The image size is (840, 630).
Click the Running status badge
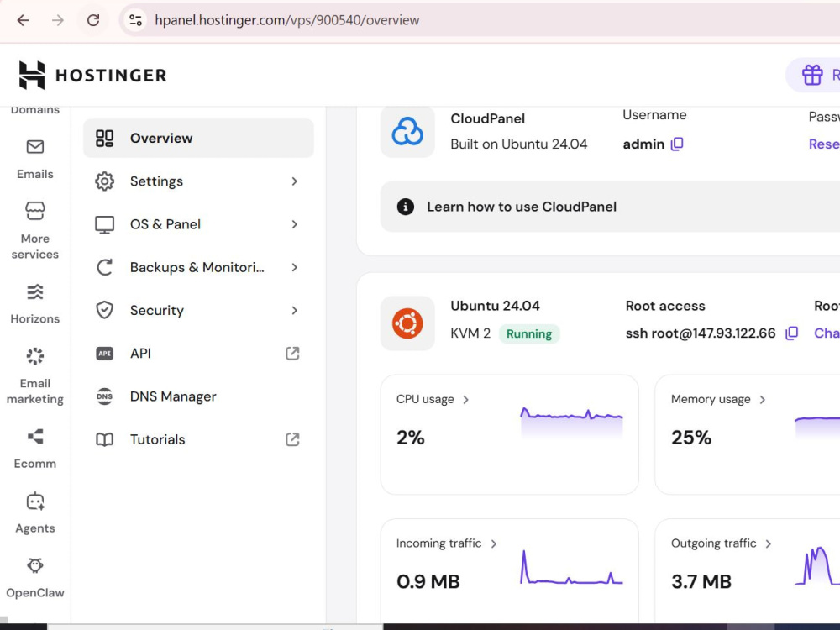point(528,333)
